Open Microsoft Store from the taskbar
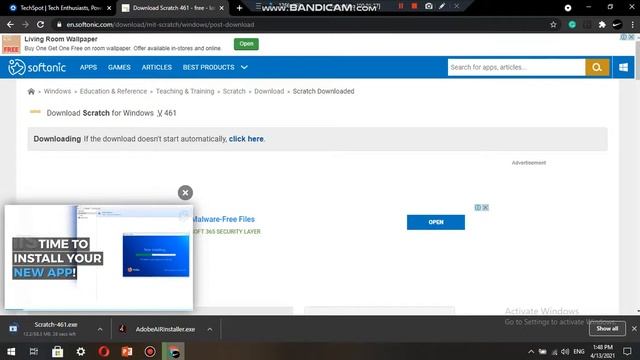This screenshot has width=640, height=360. pos(58,351)
